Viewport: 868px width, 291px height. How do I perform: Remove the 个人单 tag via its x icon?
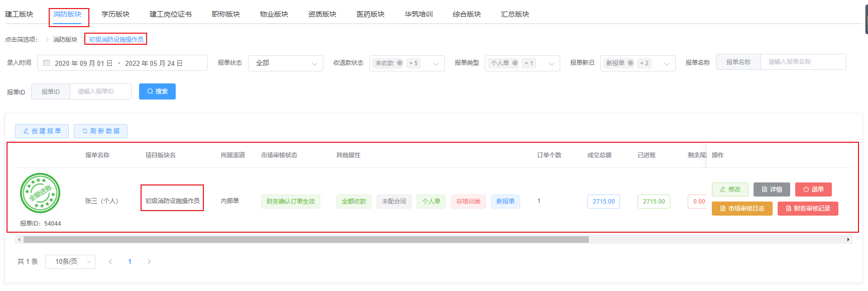tap(515, 63)
